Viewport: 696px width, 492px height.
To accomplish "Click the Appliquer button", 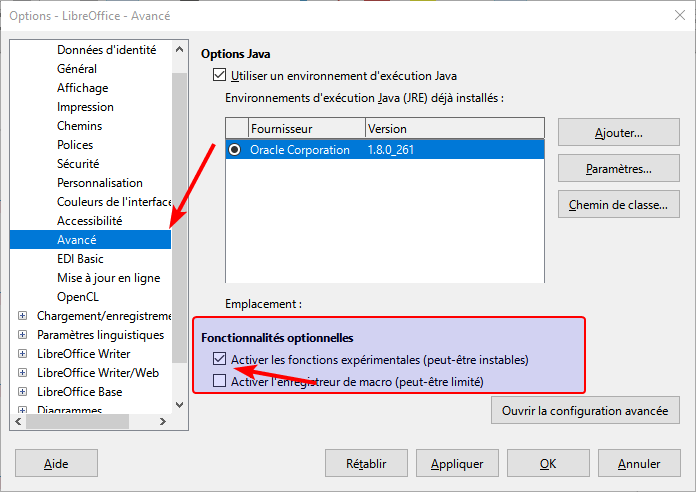I will (457, 463).
